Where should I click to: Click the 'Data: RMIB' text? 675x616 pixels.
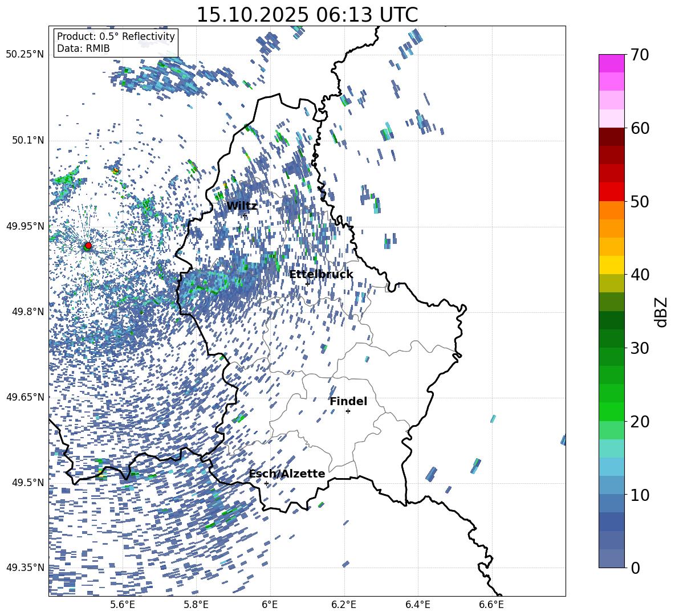pyautogui.click(x=83, y=48)
